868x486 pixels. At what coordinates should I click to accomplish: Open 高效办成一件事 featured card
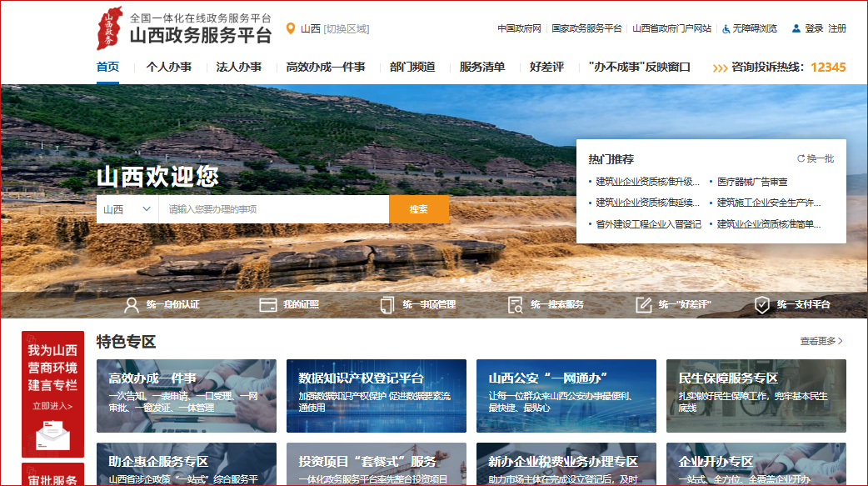tap(187, 396)
